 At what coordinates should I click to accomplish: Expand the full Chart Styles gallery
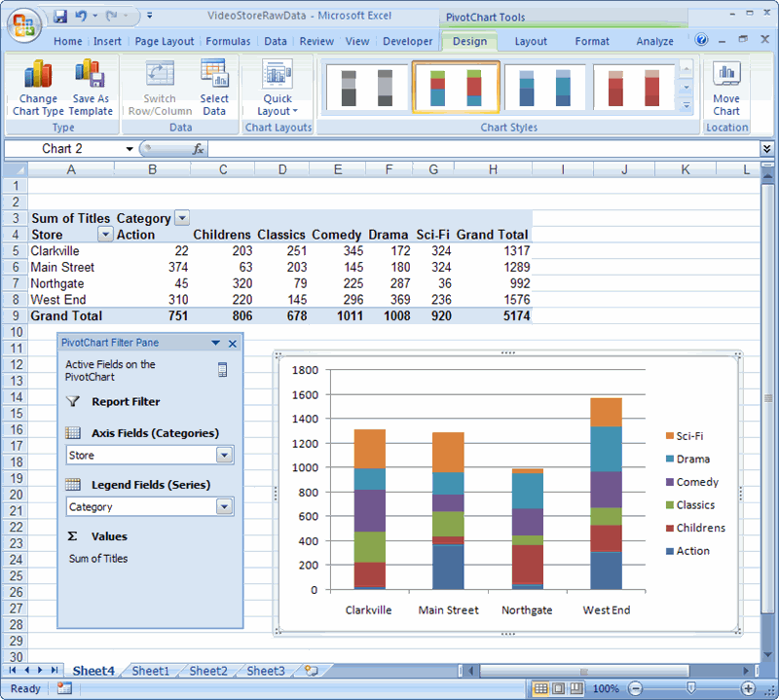pyautogui.click(x=686, y=106)
